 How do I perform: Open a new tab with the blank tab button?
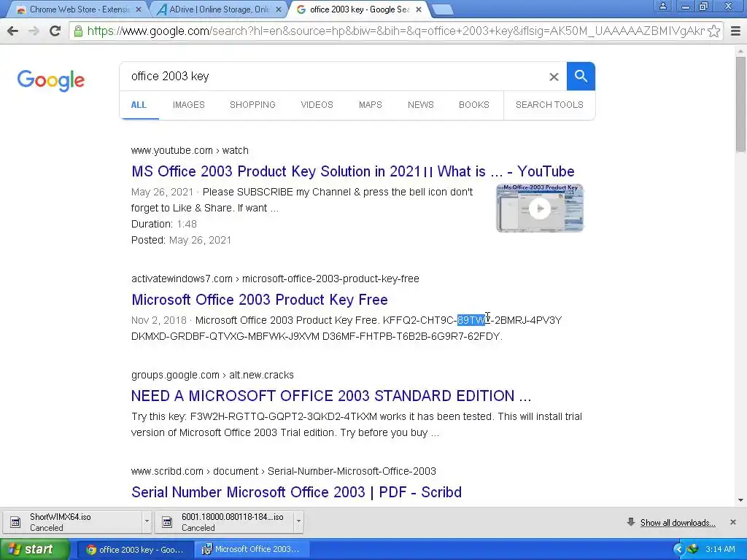point(443,9)
